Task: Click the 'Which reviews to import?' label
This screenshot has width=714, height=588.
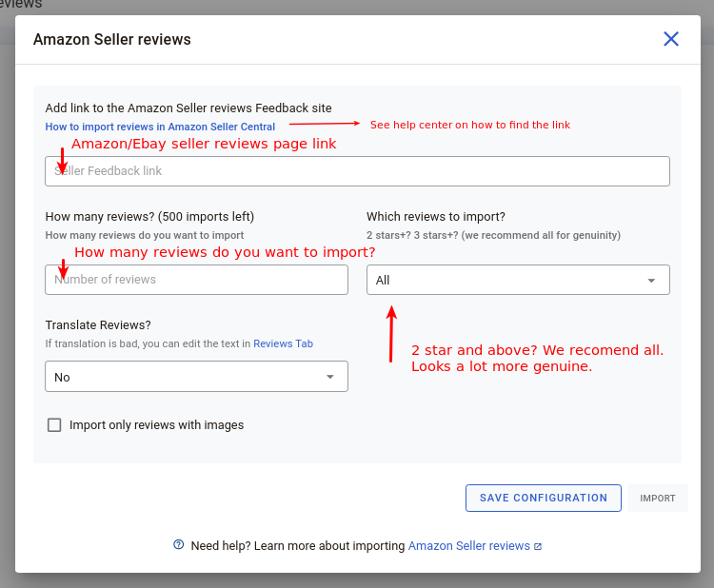Action: (436, 217)
